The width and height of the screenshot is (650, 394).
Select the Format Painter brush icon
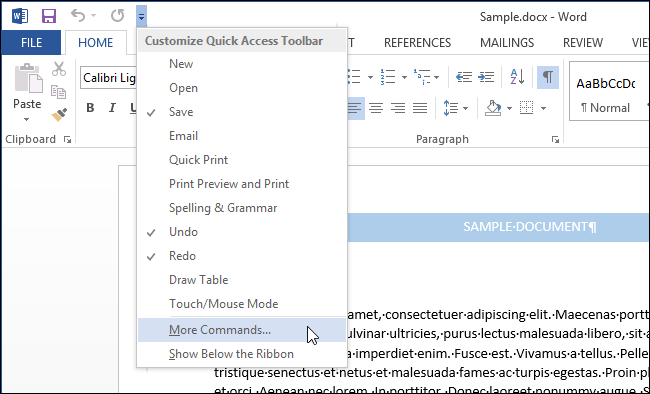click(59, 115)
